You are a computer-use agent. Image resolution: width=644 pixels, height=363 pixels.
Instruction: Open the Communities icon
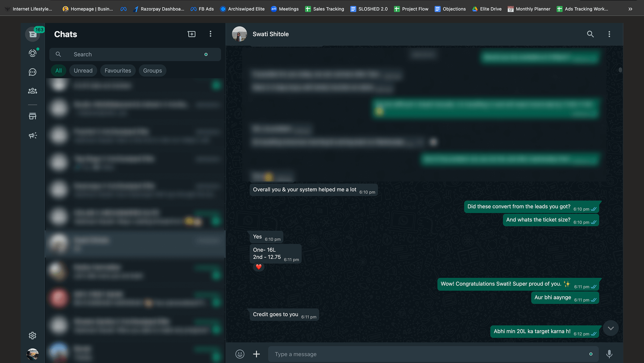32,91
